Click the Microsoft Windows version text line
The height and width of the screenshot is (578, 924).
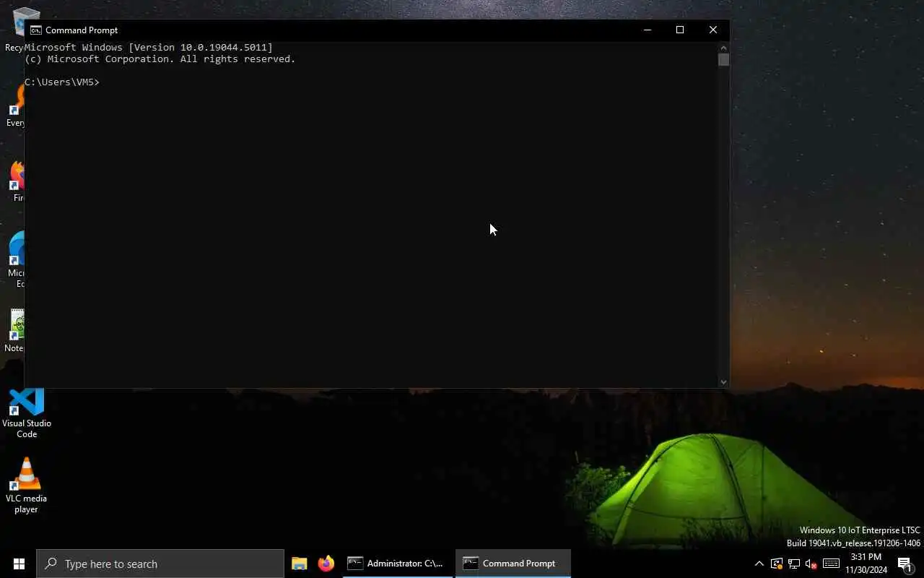pyautogui.click(x=149, y=48)
